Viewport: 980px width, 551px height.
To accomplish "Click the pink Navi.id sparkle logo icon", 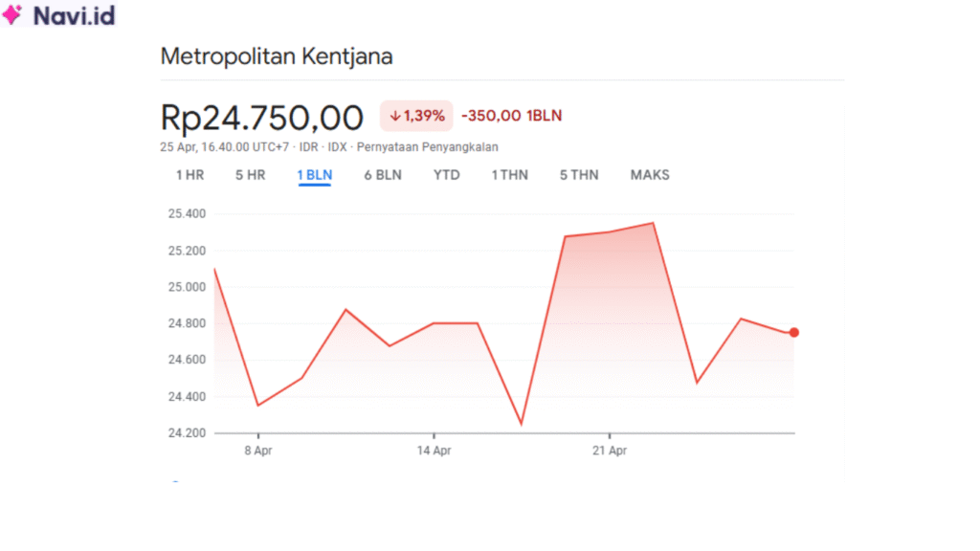I will click(x=13, y=15).
